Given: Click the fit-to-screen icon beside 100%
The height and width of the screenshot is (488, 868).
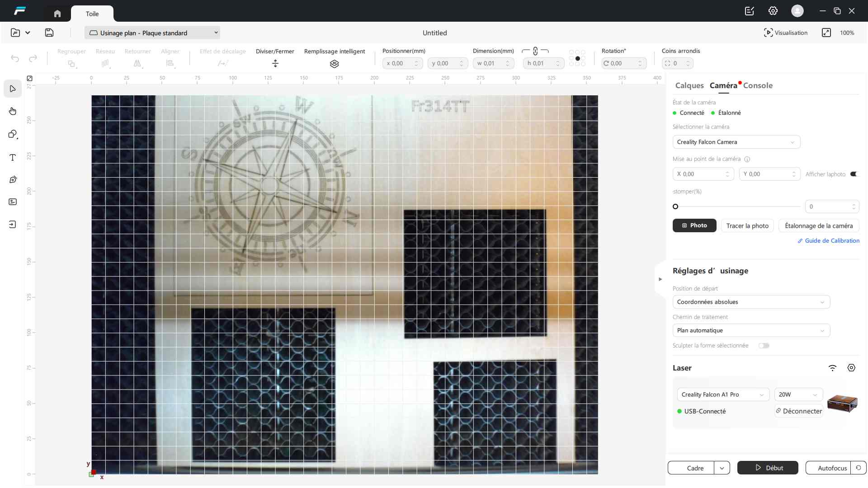Looking at the screenshot, I should [826, 33].
